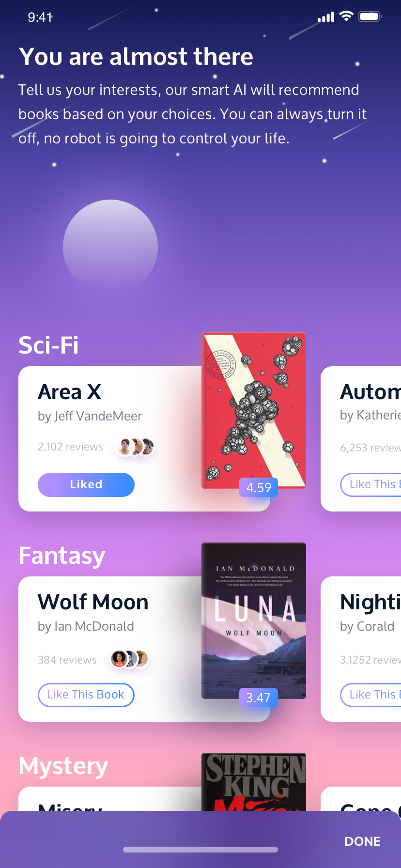Like the Autom book in Sci-Fi row
Screen dimensions: 401x868
point(370,485)
